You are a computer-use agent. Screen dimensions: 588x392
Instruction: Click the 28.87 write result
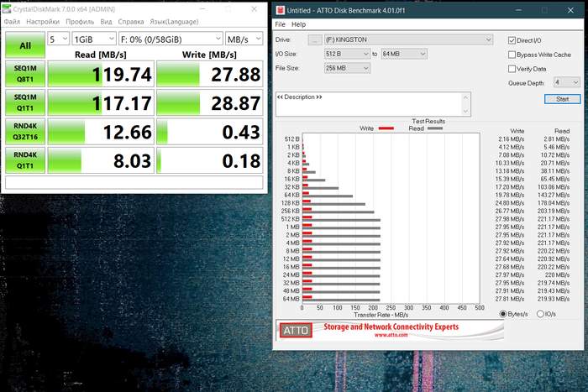[x=210, y=102]
